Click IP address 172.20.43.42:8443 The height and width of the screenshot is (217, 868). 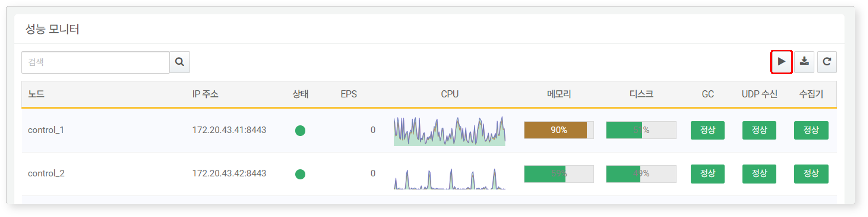[x=229, y=173]
